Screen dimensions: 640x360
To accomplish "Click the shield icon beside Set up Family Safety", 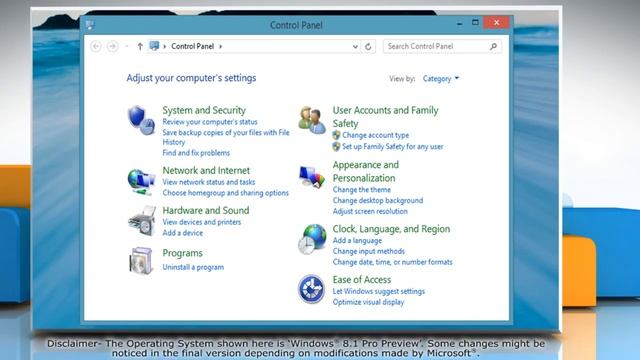I will pos(336,147).
